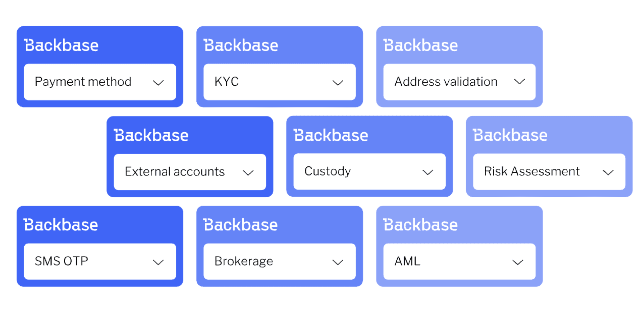Open the Payment method dropdown
Viewport: 644px width, 309px height.
[x=100, y=82]
